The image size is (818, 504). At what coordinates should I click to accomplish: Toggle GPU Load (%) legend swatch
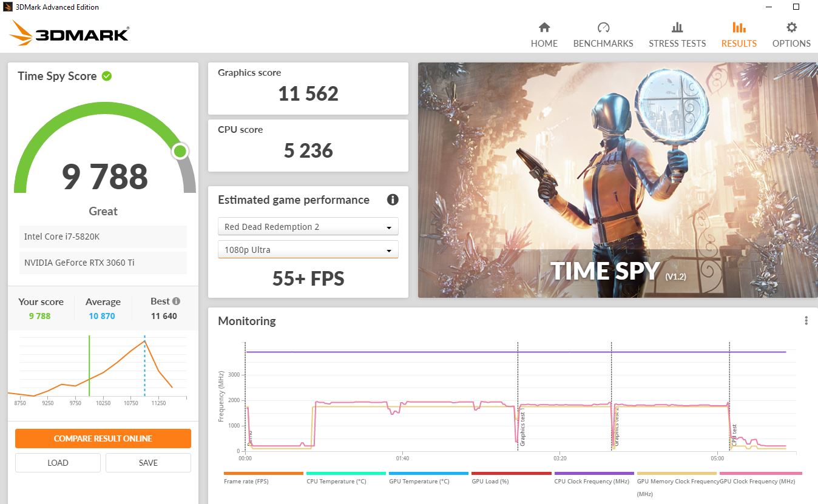[511, 473]
